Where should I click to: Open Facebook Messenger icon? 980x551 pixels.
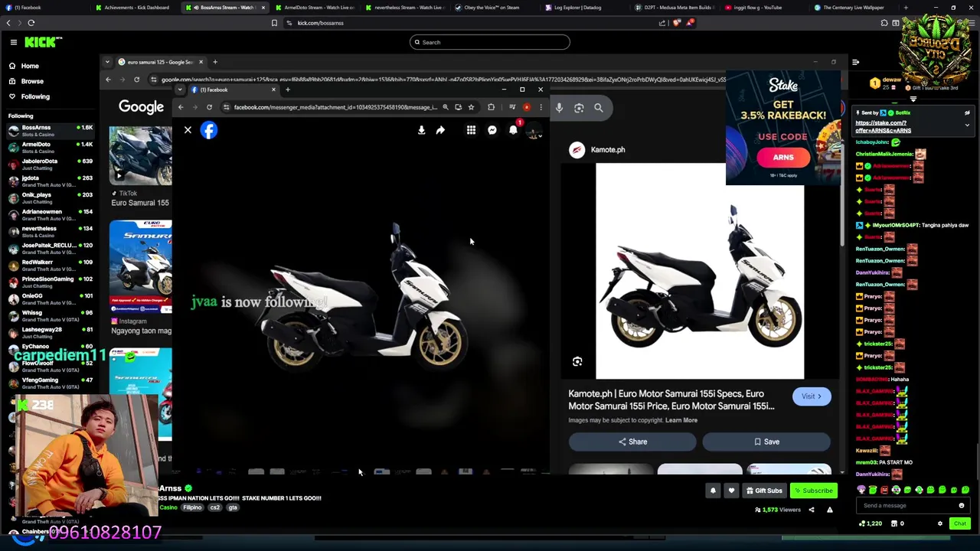[492, 130]
